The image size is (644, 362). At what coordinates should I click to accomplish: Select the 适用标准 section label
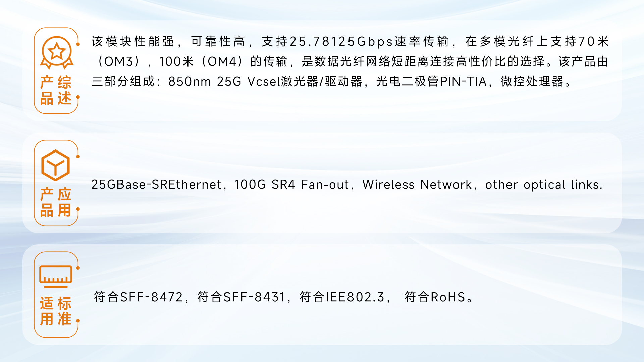(x=56, y=311)
